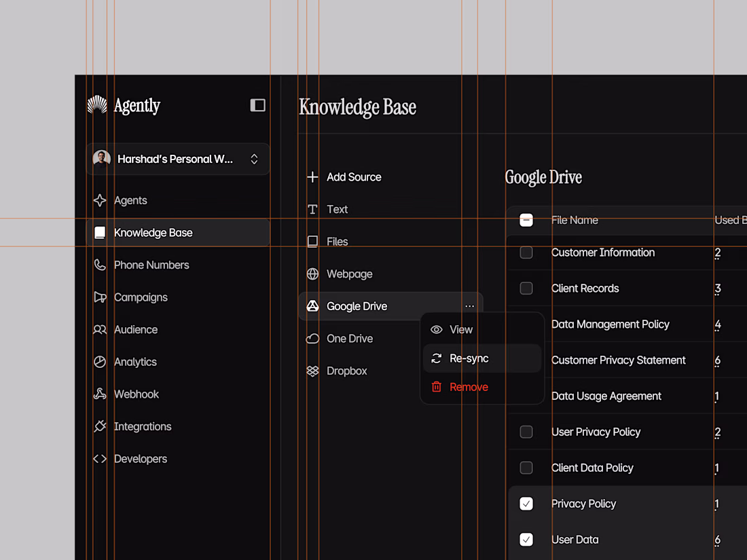Screen dimensions: 747x560
Task: Check the Client Records checkbox
Action: point(526,288)
